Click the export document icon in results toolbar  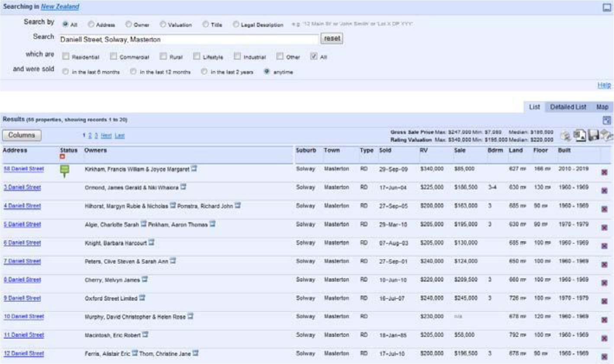[580, 135]
